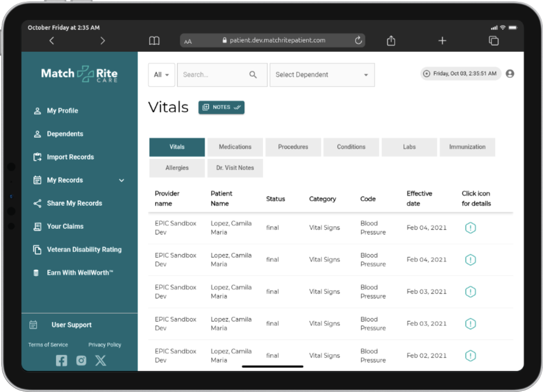Open the Privacy Policy link

pyautogui.click(x=105, y=345)
